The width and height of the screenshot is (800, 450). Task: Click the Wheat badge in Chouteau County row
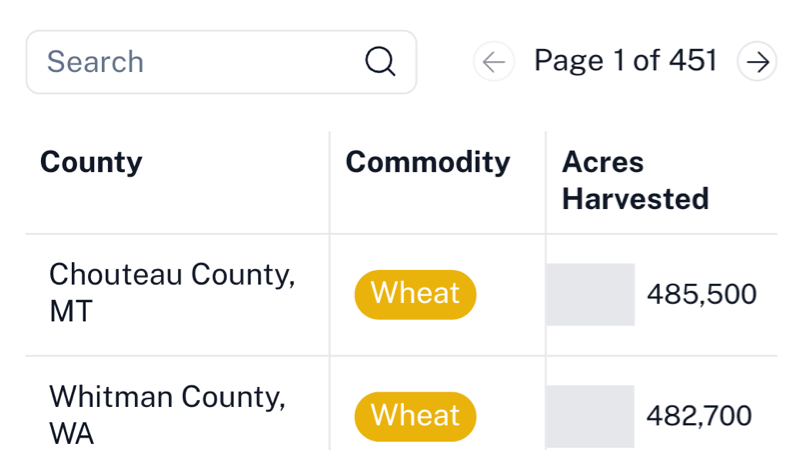[415, 294]
